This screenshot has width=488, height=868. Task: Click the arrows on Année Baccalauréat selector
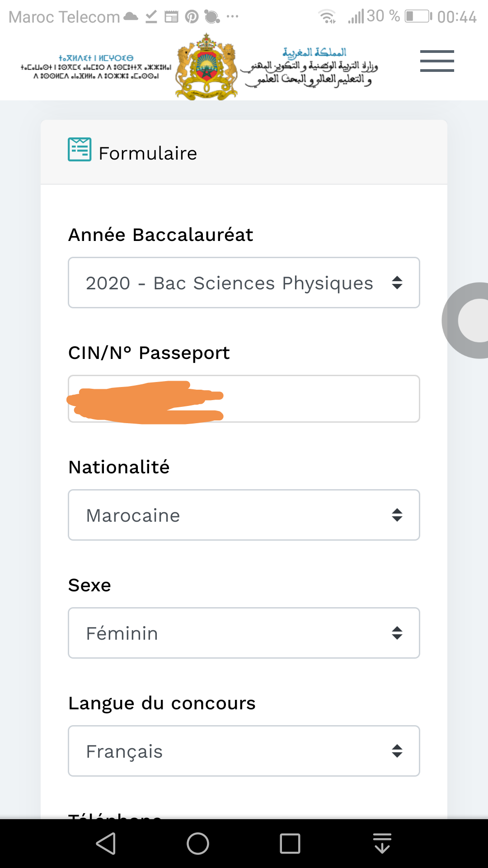pos(397,283)
